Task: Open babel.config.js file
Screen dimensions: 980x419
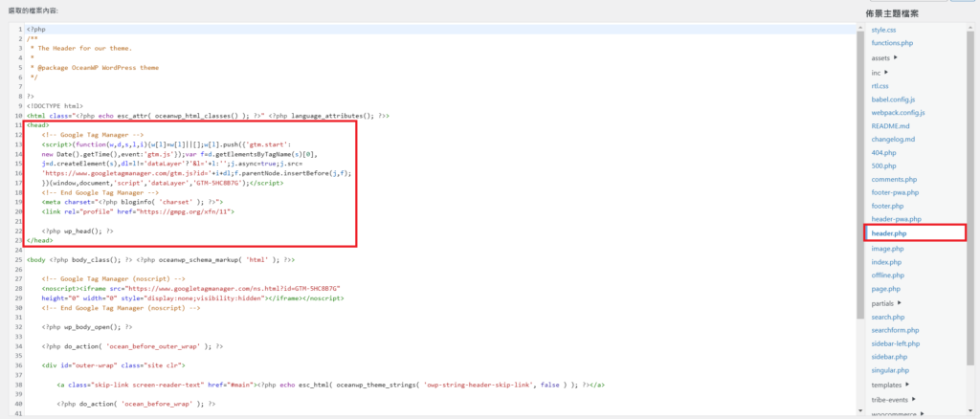Action: pos(894,99)
